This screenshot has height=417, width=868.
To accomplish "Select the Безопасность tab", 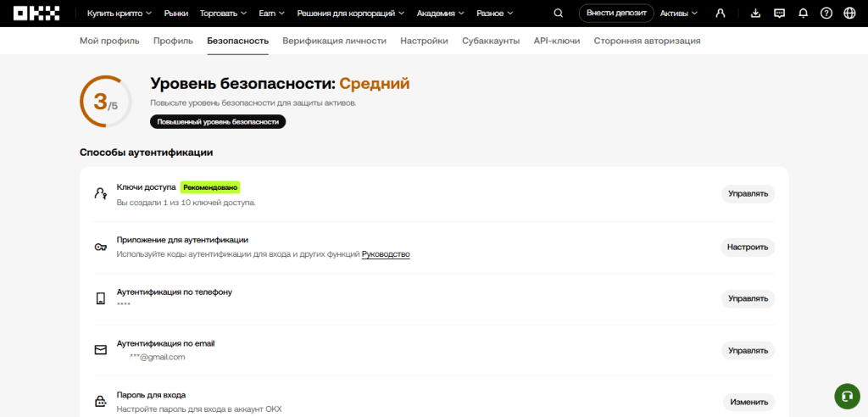I will [x=238, y=41].
